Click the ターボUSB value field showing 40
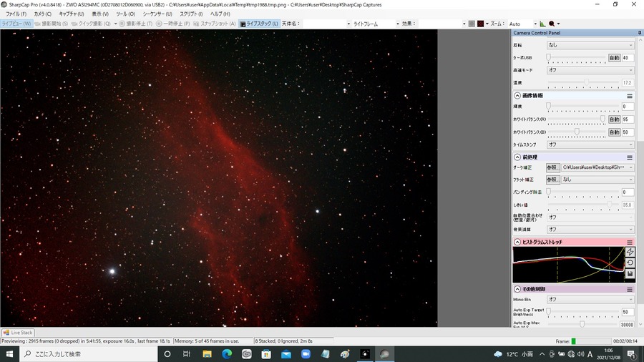Screen dimensions: 644x362 (x=628, y=58)
